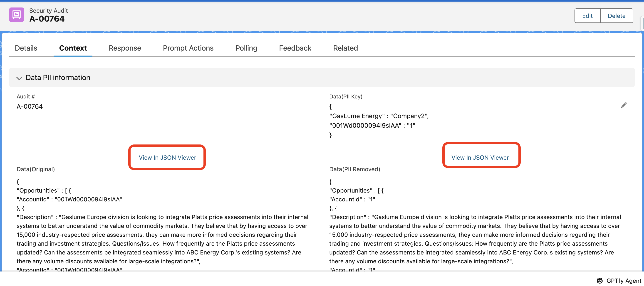Click the Edit button
The width and height of the screenshot is (644, 286).
coord(587,16)
